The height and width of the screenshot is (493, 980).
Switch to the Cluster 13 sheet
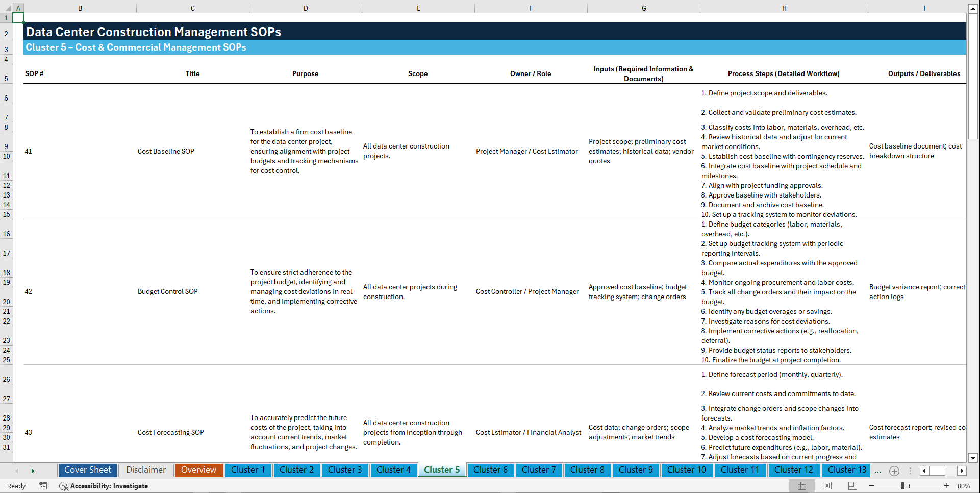846,470
